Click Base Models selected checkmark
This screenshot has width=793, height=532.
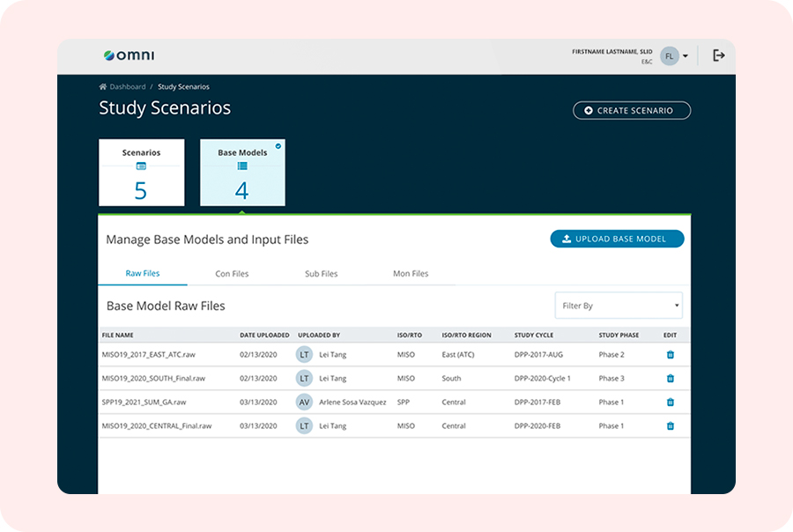tap(278, 146)
